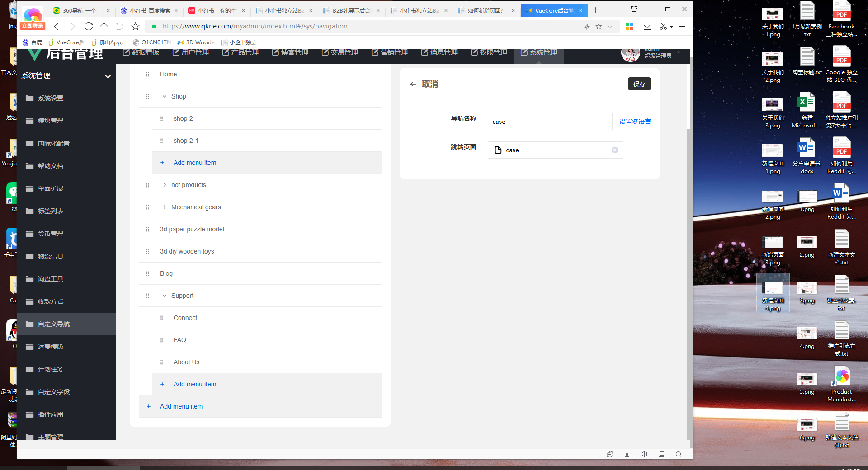
Task: Click the trash icon in browser status bar
Action: [x=627, y=454]
